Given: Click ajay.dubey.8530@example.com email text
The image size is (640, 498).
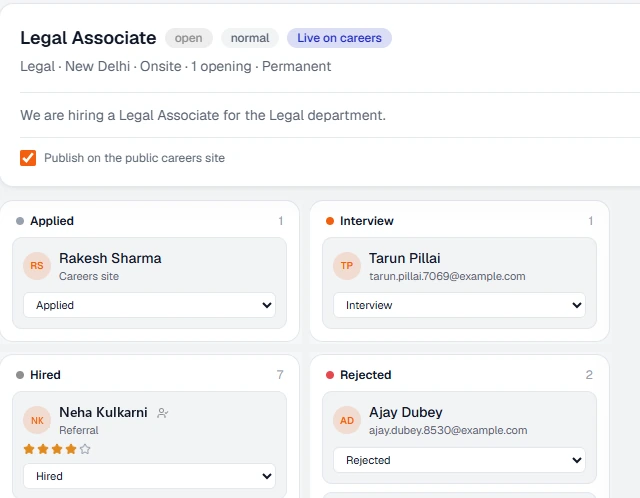Looking at the screenshot, I should (448, 430).
